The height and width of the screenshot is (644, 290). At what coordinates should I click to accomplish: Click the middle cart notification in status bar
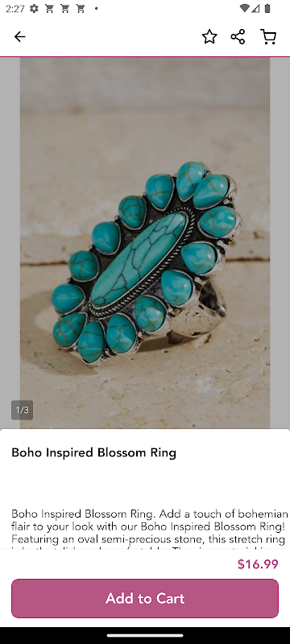[x=65, y=8]
